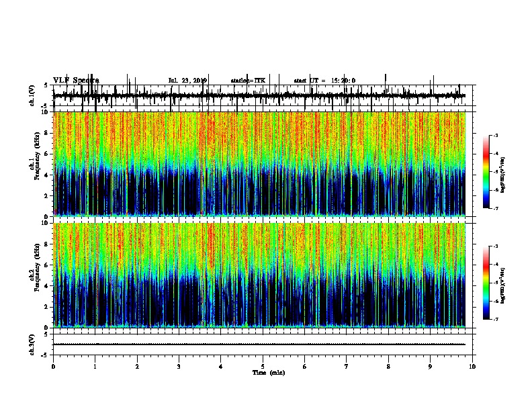Click the "6" frequency tick on ch.1 spectrogram

(47, 154)
